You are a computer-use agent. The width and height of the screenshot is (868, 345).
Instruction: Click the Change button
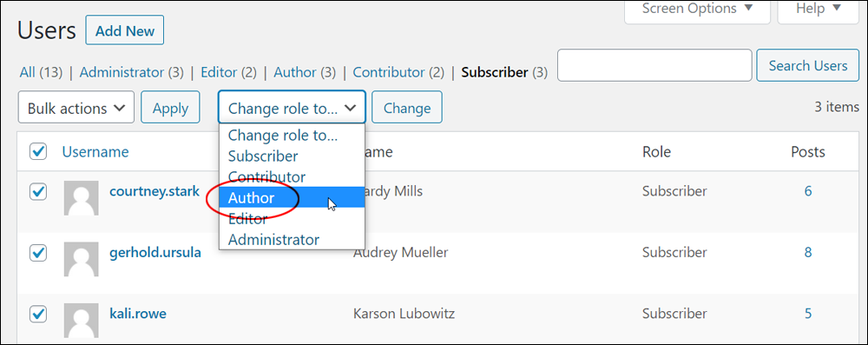[x=407, y=107]
